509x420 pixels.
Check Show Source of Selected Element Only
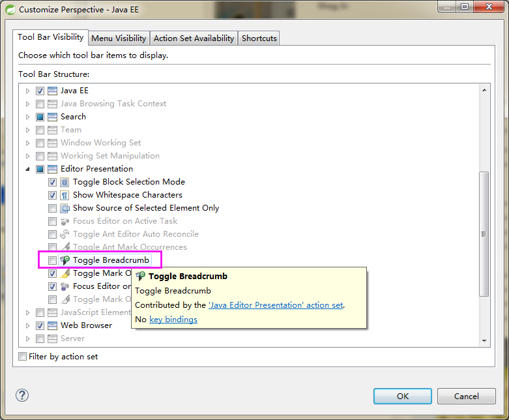[52, 208]
